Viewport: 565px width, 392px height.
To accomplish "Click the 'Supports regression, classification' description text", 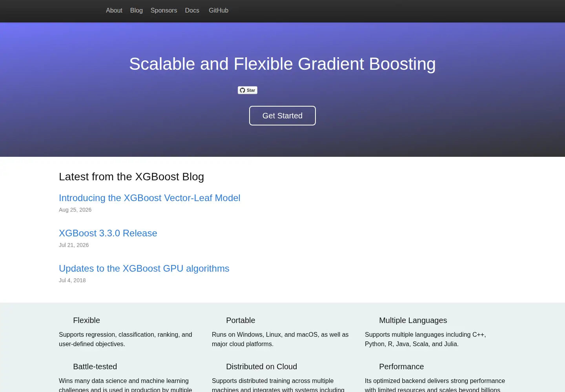I will pyautogui.click(x=126, y=339).
